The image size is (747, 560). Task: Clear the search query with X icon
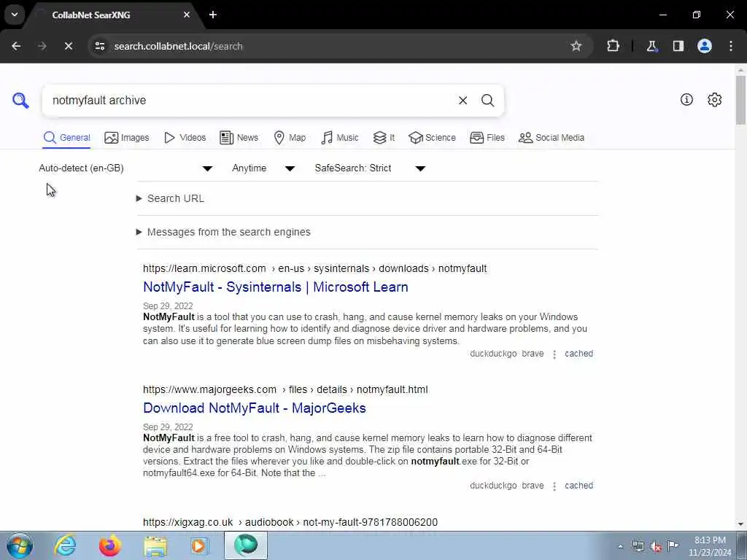462,101
